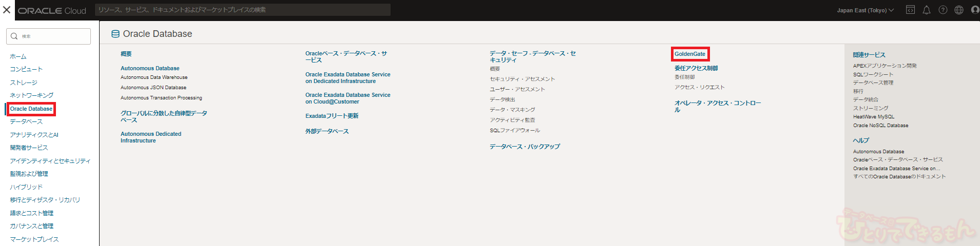Open the SQLファイアウォール link
980x246 pixels.
(x=515, y=130)
